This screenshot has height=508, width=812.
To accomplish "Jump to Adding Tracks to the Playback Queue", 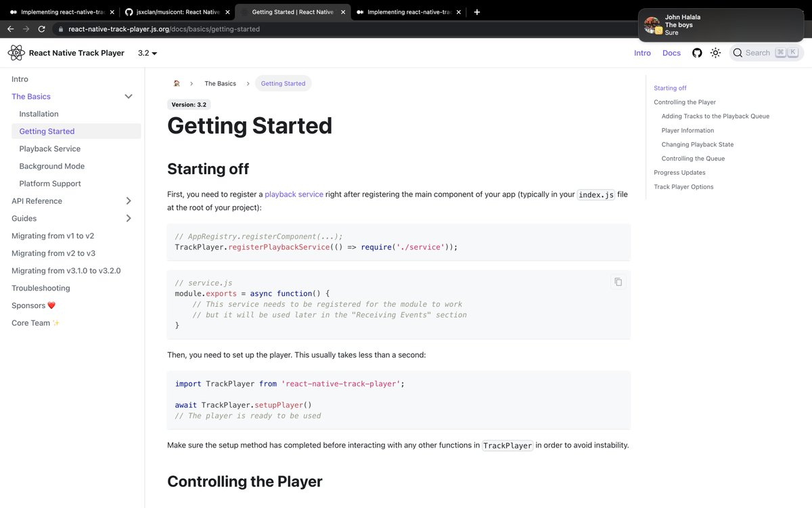I will tap(715, 117).
